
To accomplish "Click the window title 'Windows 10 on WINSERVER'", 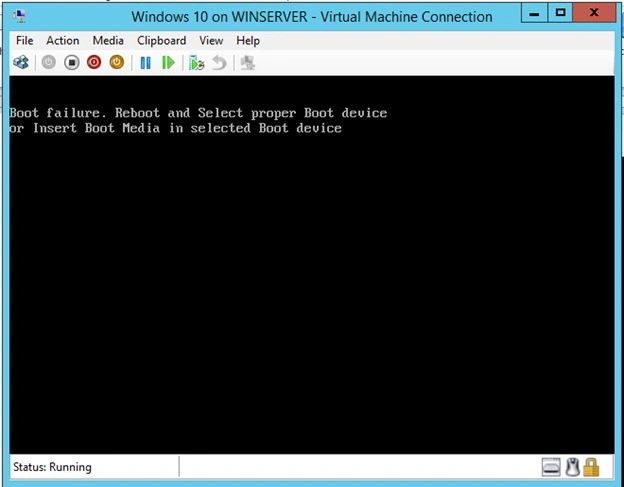I will tap(312, 17).
